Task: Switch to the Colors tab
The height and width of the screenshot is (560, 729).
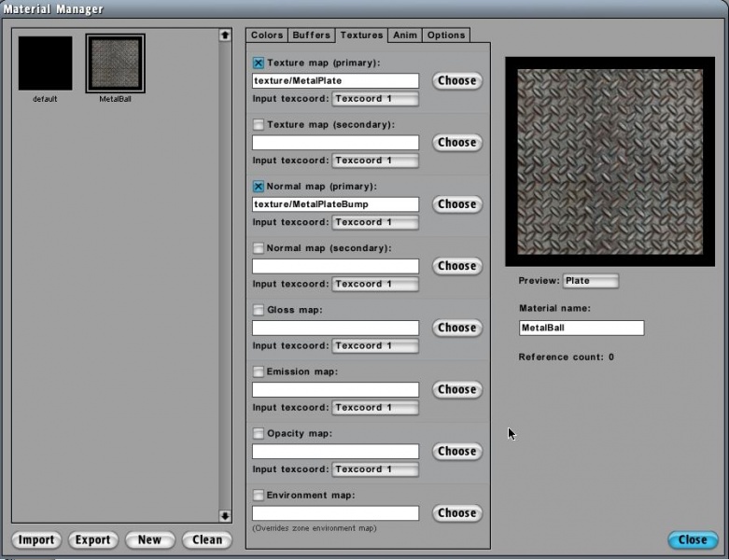Action: pyautogui.click(x=267, y=35)
